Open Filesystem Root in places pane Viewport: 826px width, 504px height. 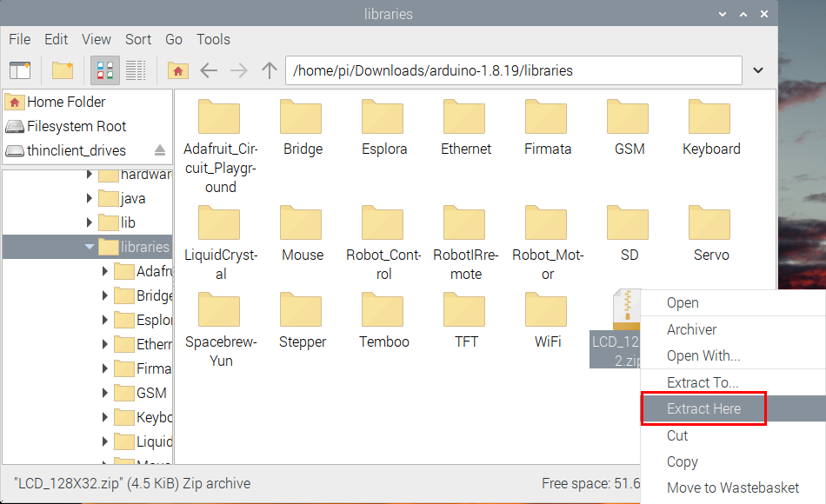[77, 126]
